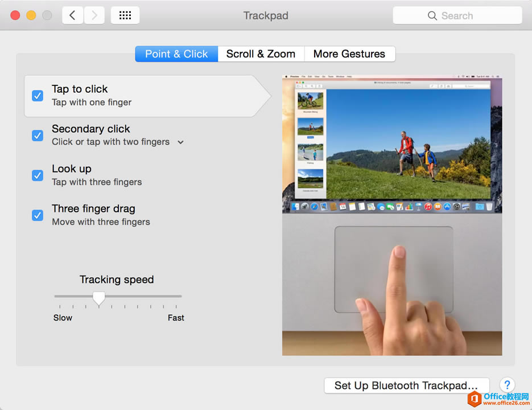Click the iTunes icon in the preview dock
The image size is (532, 410).
point(428,207)
